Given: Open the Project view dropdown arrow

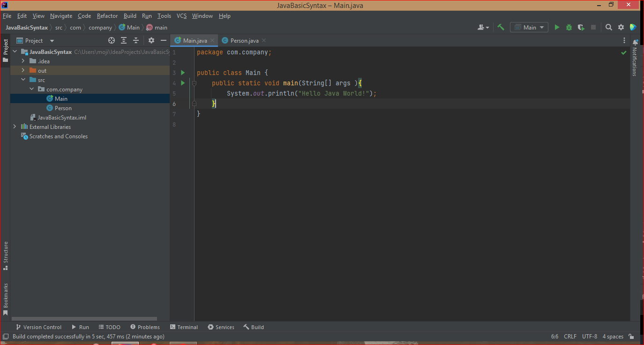Looking at the screenshot, I should tap(52, 41).
